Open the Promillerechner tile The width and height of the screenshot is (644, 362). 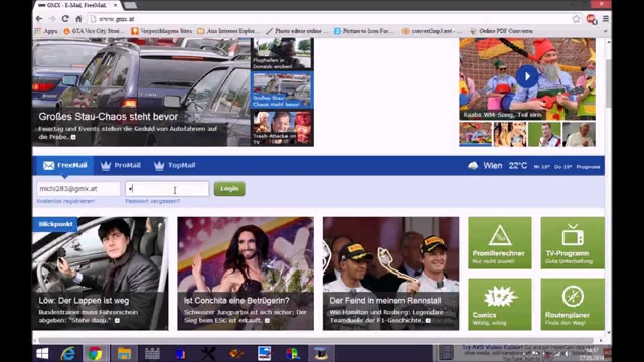(x=500, y=243)
